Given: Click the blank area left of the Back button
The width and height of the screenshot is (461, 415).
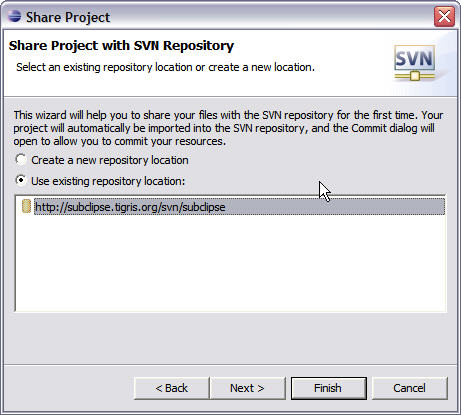Looking at the screenshot, I should point(68,388).
